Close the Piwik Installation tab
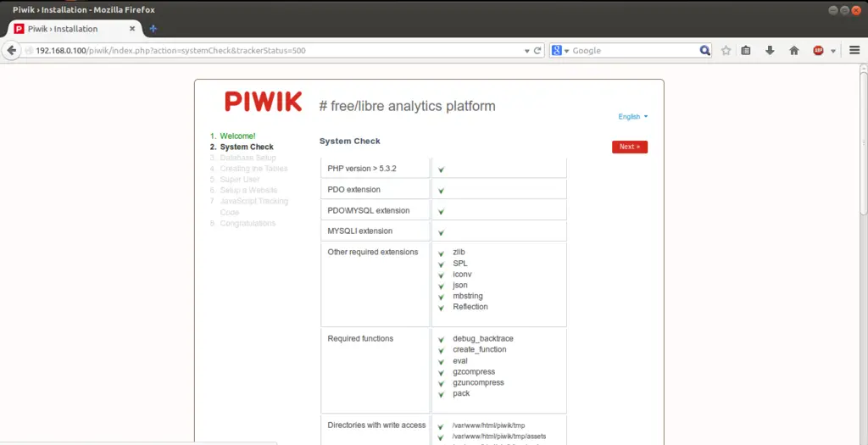 (132, 29)
